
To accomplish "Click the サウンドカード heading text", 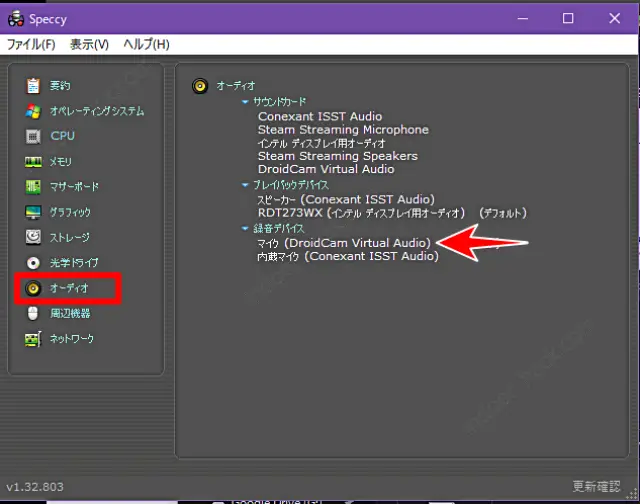I will [280, 102].
